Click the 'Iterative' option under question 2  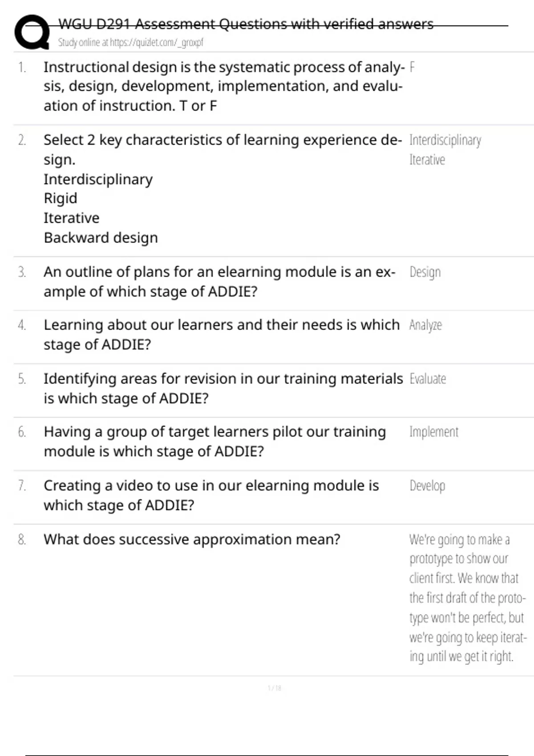pos(71,218)
